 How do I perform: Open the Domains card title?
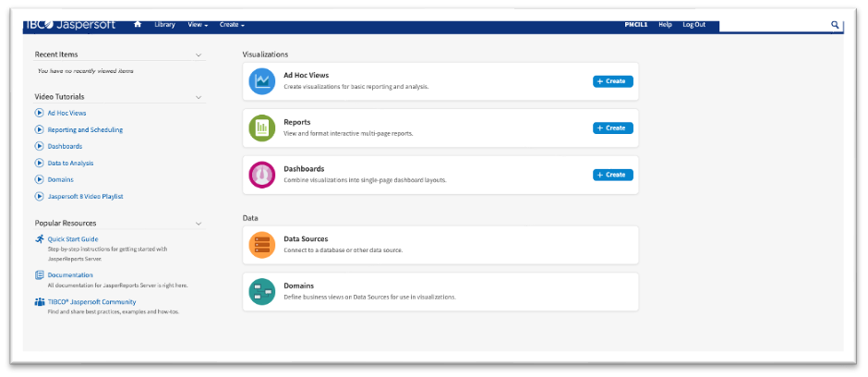pos(299,286)
